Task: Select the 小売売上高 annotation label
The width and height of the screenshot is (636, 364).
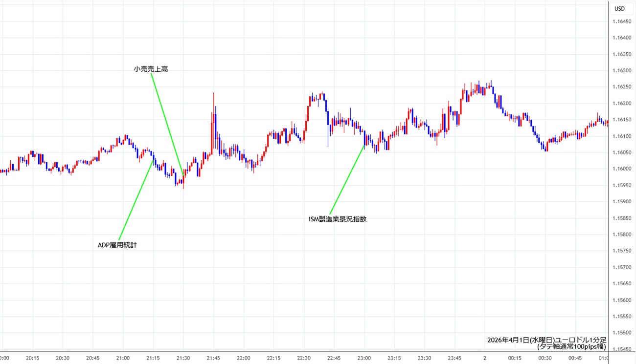Action: [x=151, y=69]
